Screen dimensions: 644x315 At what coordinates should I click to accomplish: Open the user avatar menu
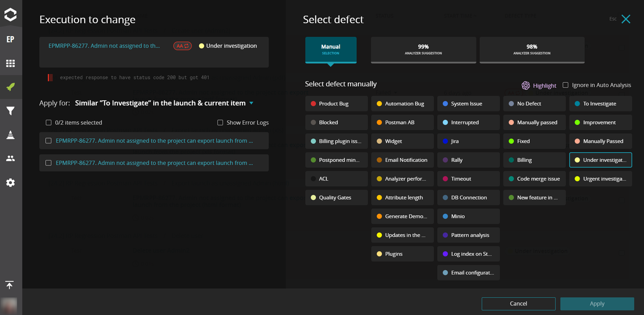click(x=9, y=306)
